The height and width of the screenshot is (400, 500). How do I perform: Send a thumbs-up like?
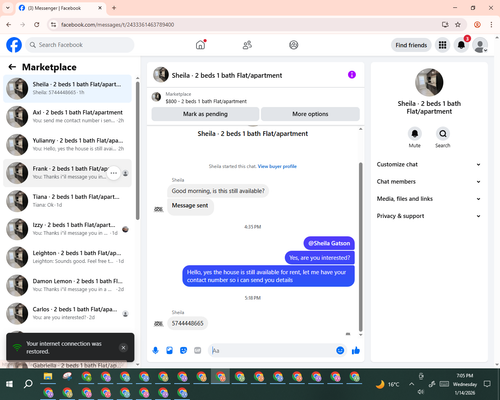click(x=356, y=350)
